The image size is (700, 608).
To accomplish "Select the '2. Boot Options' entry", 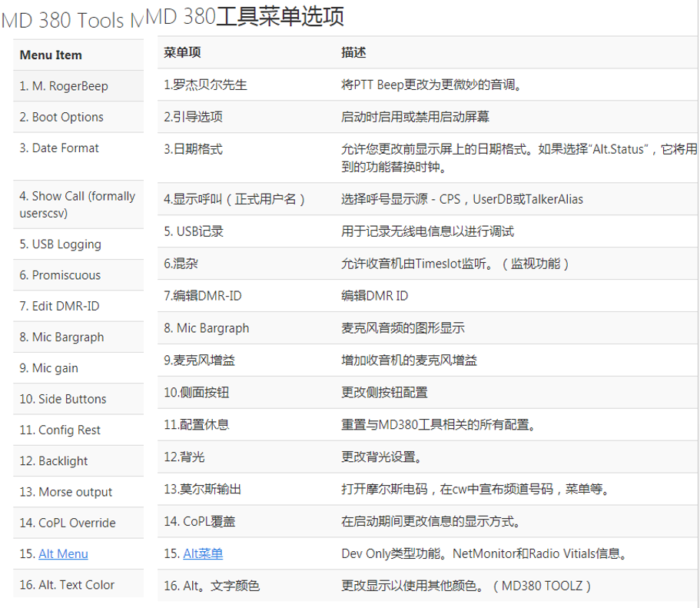I will click(61, 117).
